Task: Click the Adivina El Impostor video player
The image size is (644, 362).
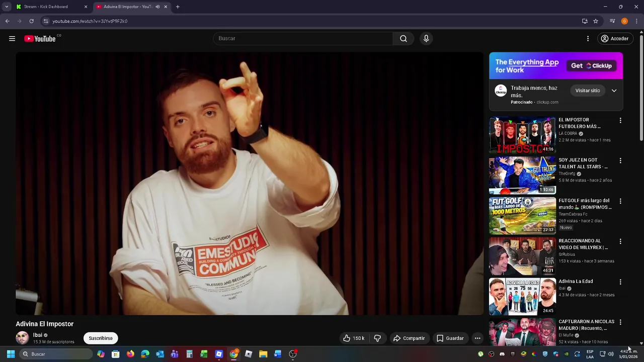Action: pyautogui.click(x=250, y=184)
